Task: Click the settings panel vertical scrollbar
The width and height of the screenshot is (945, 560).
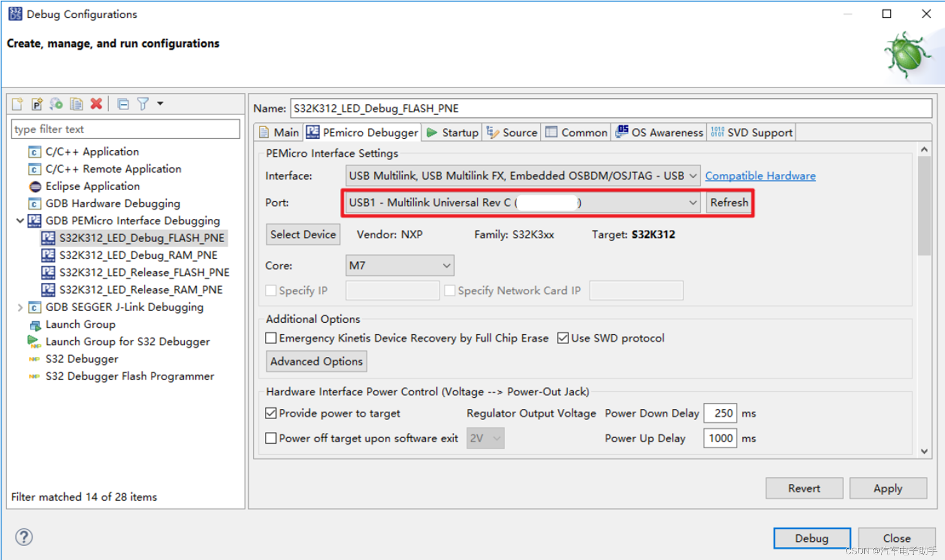Action: [x=924, y=207]
